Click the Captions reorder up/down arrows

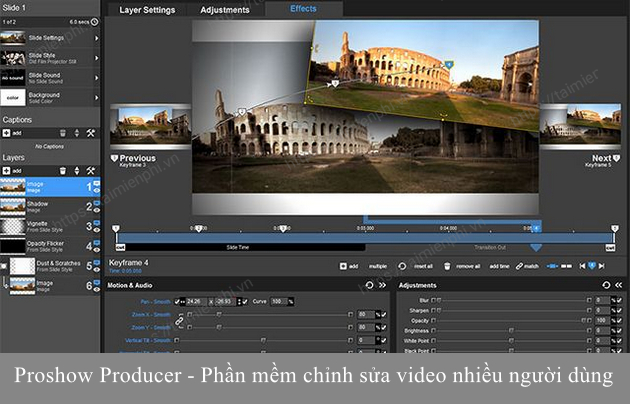(77, 133)
